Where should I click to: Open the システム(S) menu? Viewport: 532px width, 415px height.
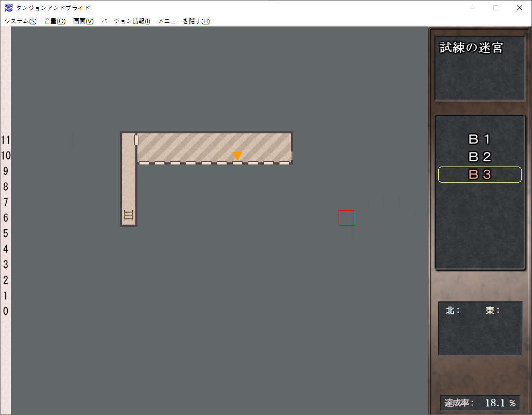[20, 21]
